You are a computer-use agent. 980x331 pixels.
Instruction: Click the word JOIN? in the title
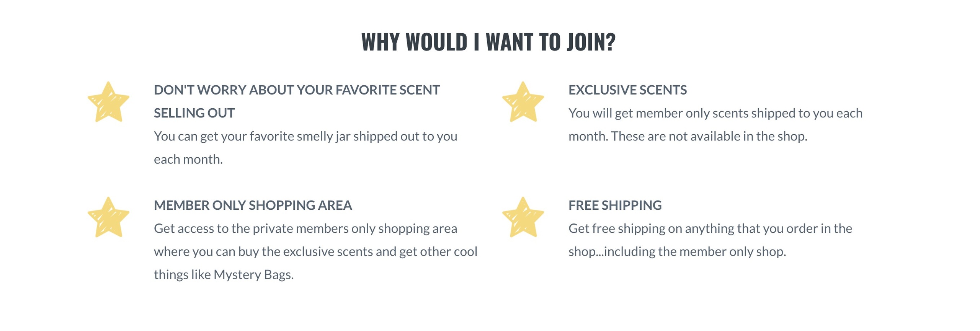[591, 42]
